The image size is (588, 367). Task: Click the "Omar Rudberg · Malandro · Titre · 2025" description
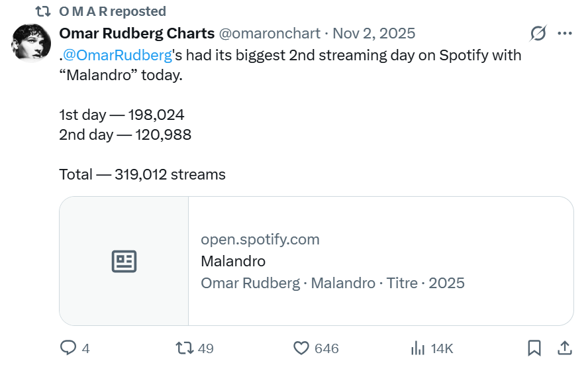[x=332, y=283]
